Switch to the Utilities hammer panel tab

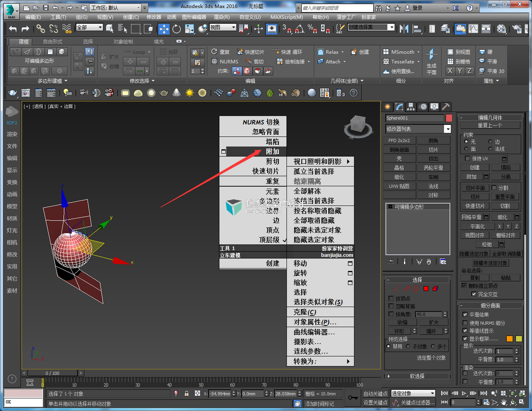point(446,107)
